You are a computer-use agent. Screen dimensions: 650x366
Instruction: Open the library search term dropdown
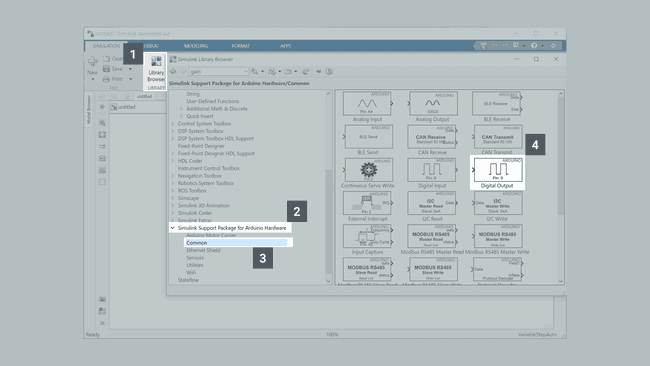click(245, 71)
